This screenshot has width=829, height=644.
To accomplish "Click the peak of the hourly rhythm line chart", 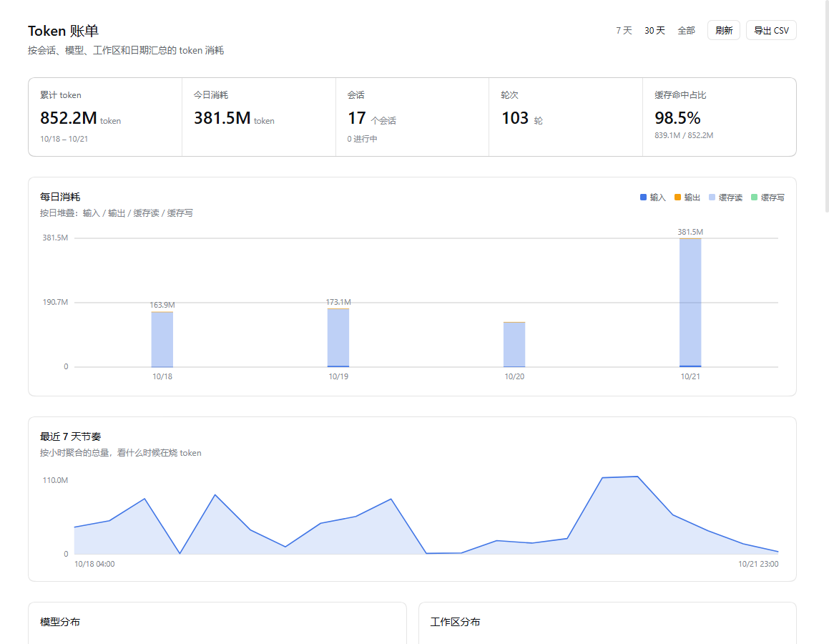I will pos(637,477).
